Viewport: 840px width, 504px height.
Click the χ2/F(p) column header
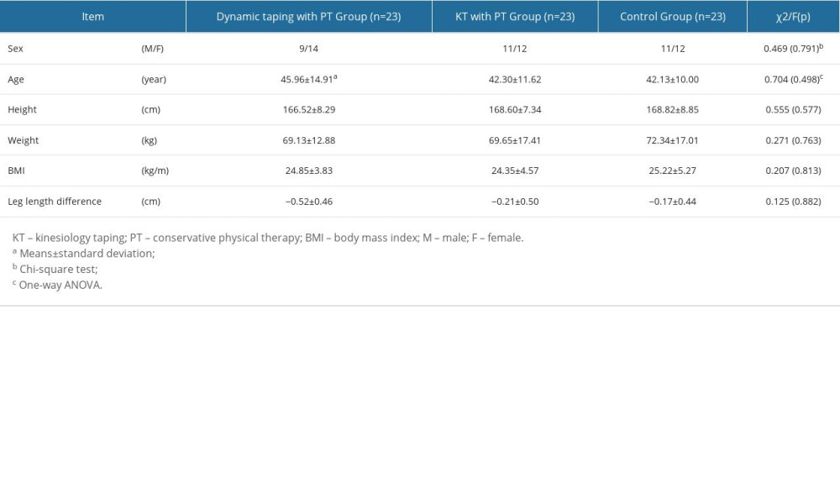[791, 16]
